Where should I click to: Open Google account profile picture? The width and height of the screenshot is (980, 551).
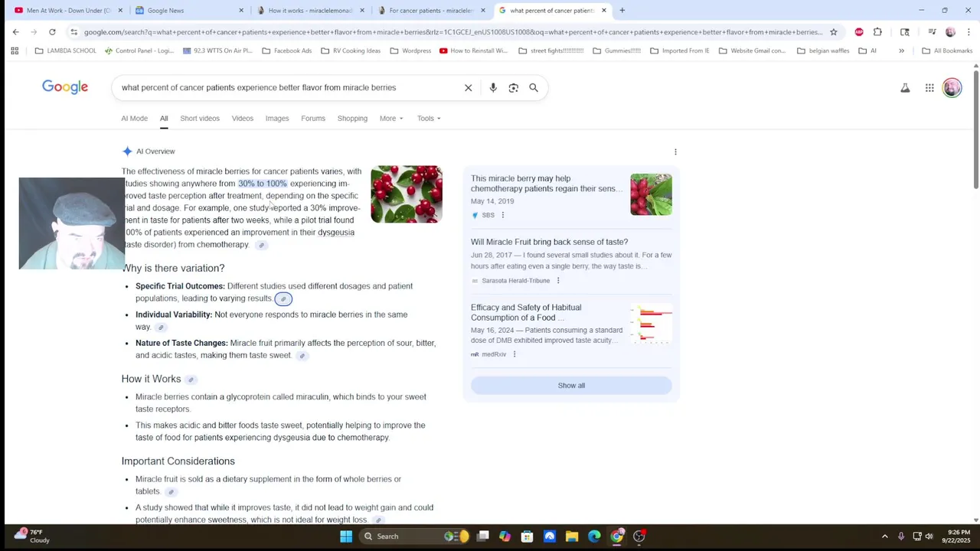tap(952, 88)
